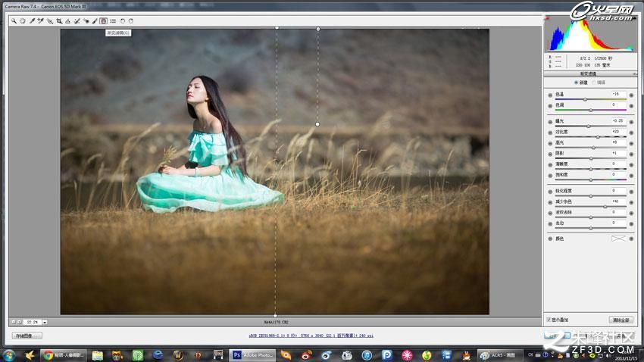Select the Graduated Filter tool
Screen dimensions: 644x362
click(104, 21)
